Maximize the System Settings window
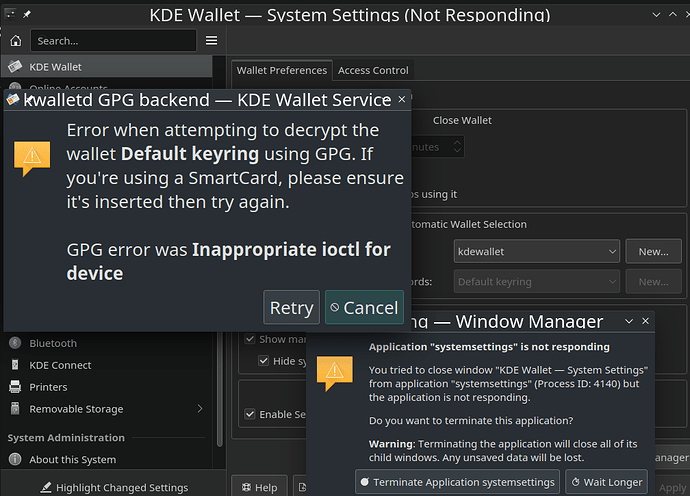Viewport: 690px width, 496px height. 673,15
